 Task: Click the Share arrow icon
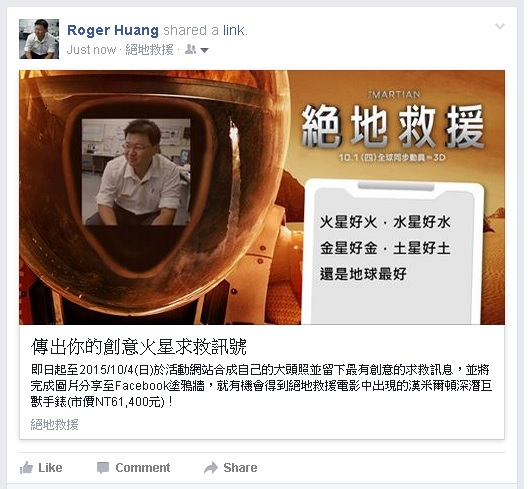[211, 468]
